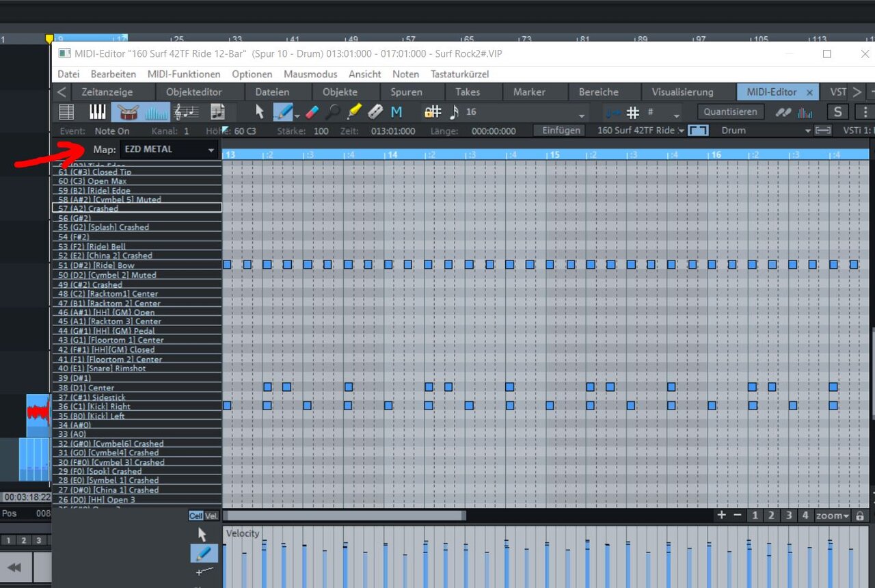Switch to Vel. mode toggle
This screenshot has height=588, width=875.
[x=212, y=516]
